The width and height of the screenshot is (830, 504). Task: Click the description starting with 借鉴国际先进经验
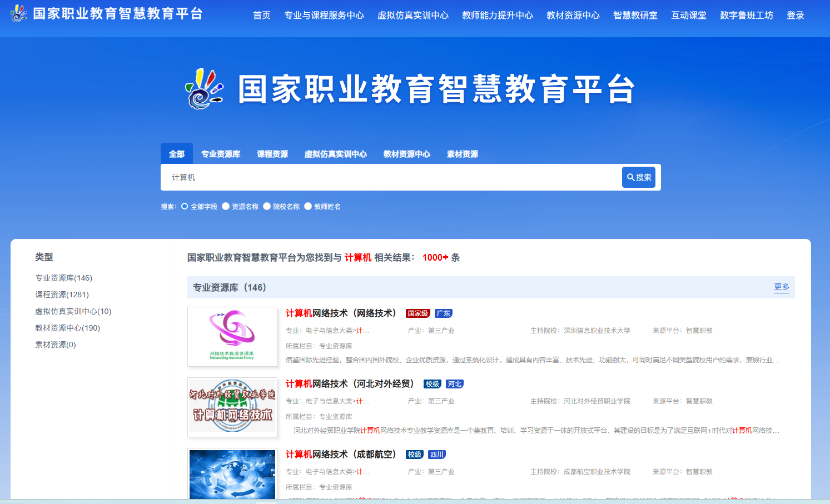coord(533,360)
